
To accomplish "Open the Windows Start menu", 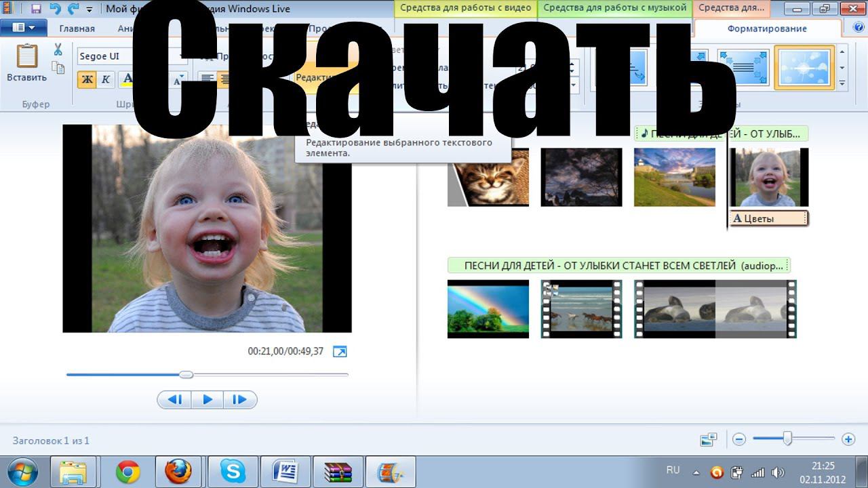I will tap(24, 472).
